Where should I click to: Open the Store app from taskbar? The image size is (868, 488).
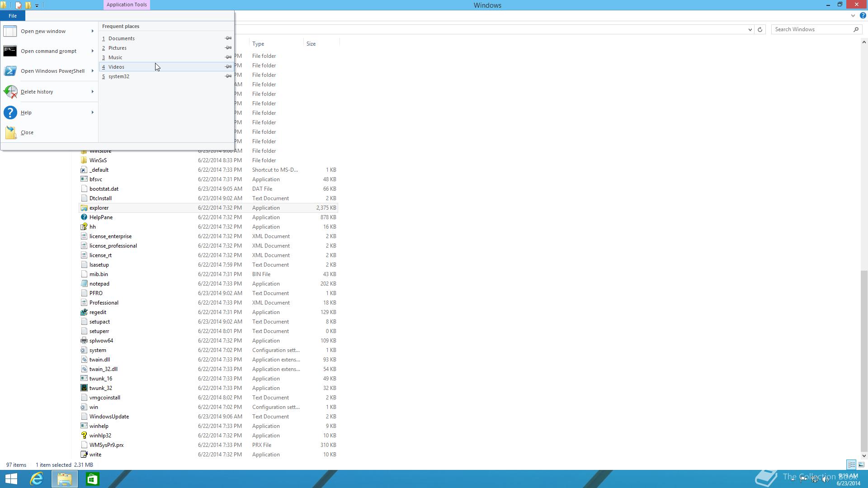[x=92, y=479]
